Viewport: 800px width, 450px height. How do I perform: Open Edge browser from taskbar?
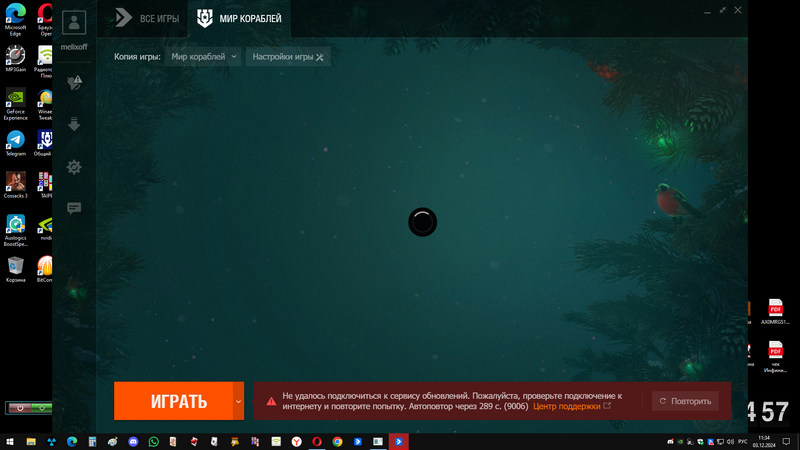click(72, 442)
